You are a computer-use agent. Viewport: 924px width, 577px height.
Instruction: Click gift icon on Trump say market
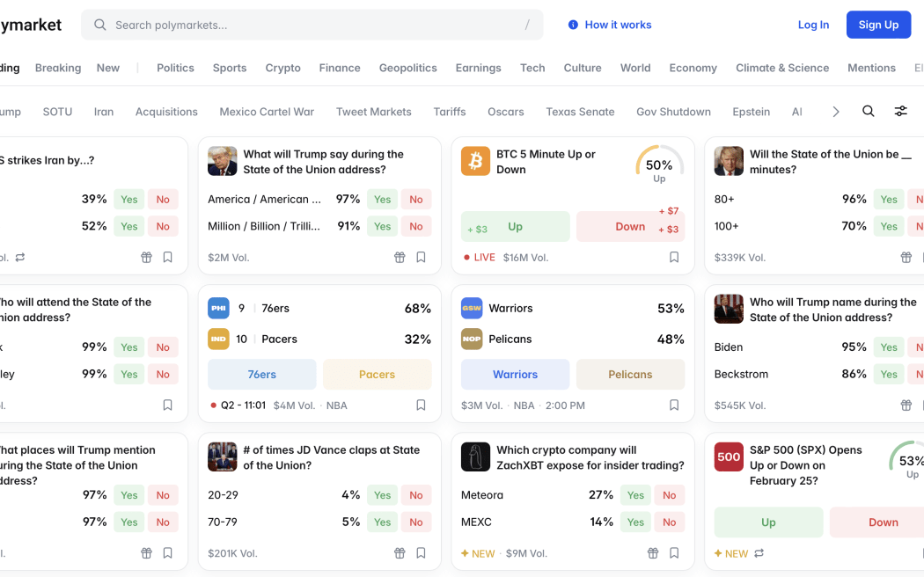point(400,258)
